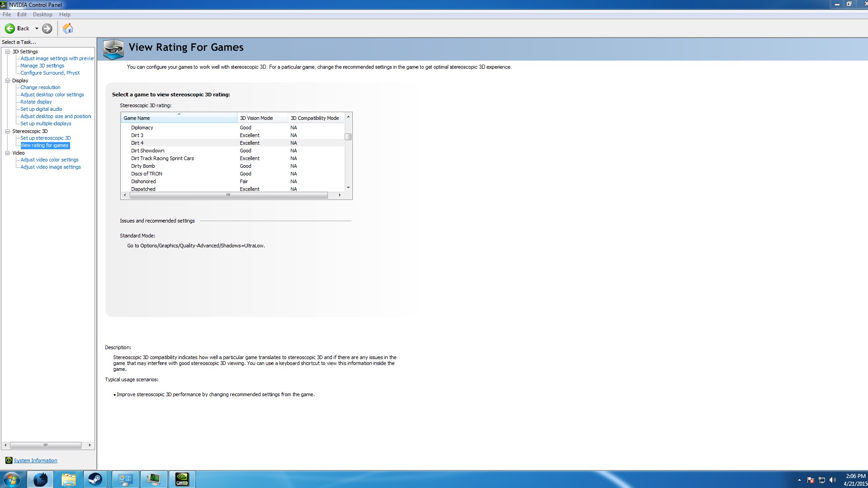Collapse the Display tree node
Image resolution: width=868 pixels, height=488 pixels.
pyautogui.click(x=8, y=81)
